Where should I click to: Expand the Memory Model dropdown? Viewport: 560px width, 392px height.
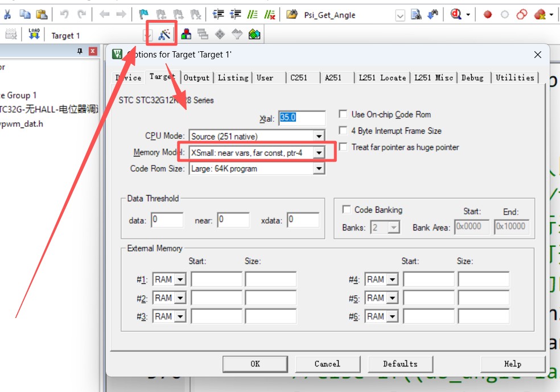point(319,152)
